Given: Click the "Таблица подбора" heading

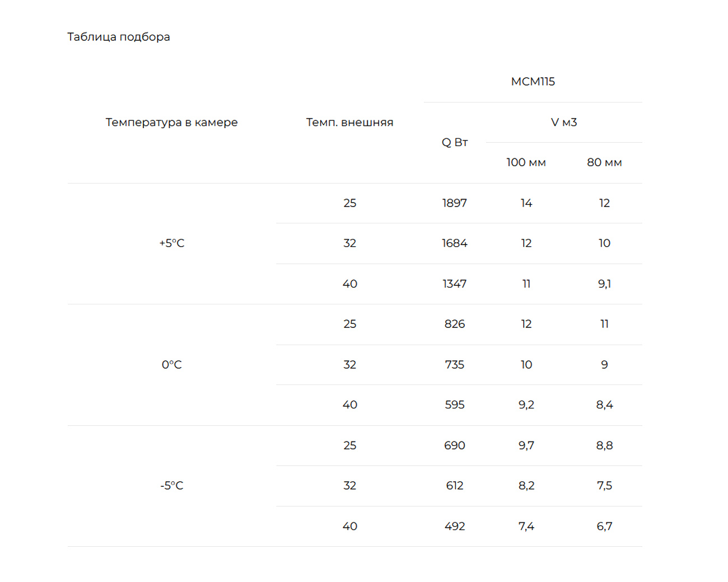Looking at the screenshot, I should point(119,37).
